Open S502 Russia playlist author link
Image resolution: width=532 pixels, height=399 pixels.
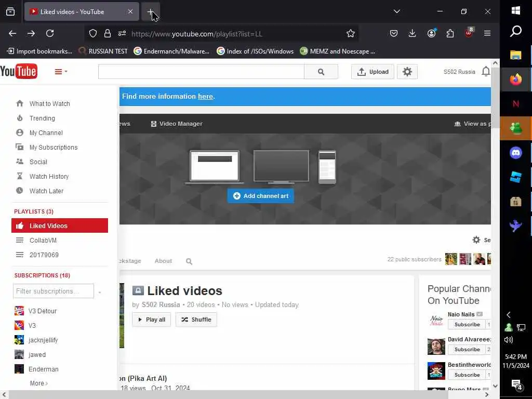click(161, 304)
